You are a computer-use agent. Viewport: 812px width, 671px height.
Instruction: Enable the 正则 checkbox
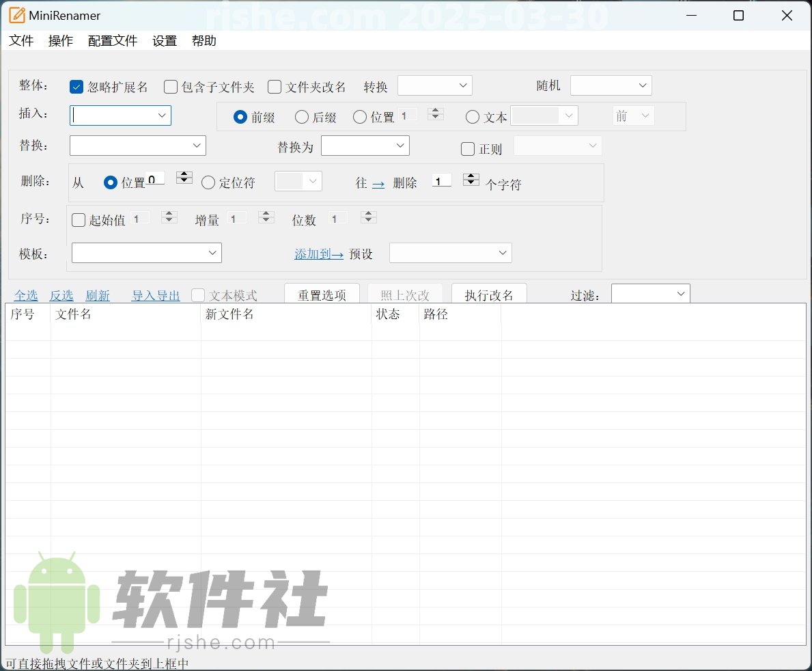[468, 149]
